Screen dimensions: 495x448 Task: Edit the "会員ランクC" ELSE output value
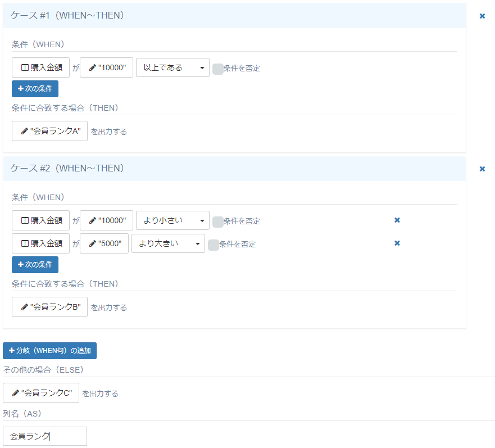[41, 393]
